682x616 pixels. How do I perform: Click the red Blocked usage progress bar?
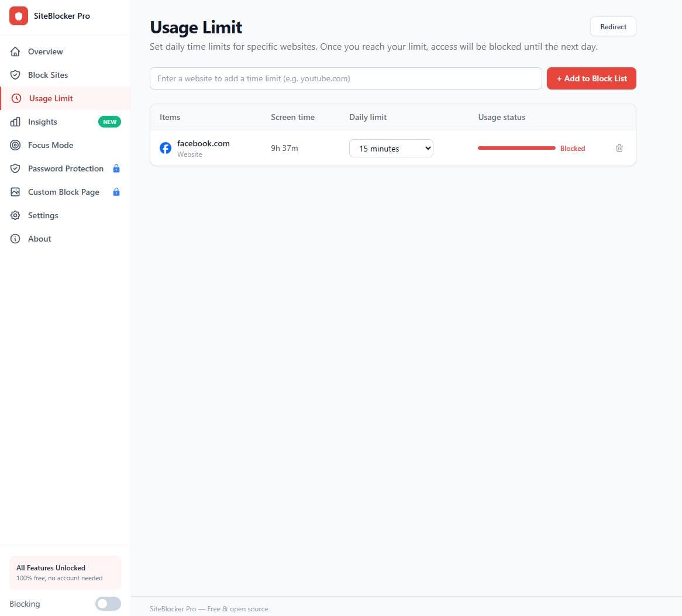click(516, 148)
